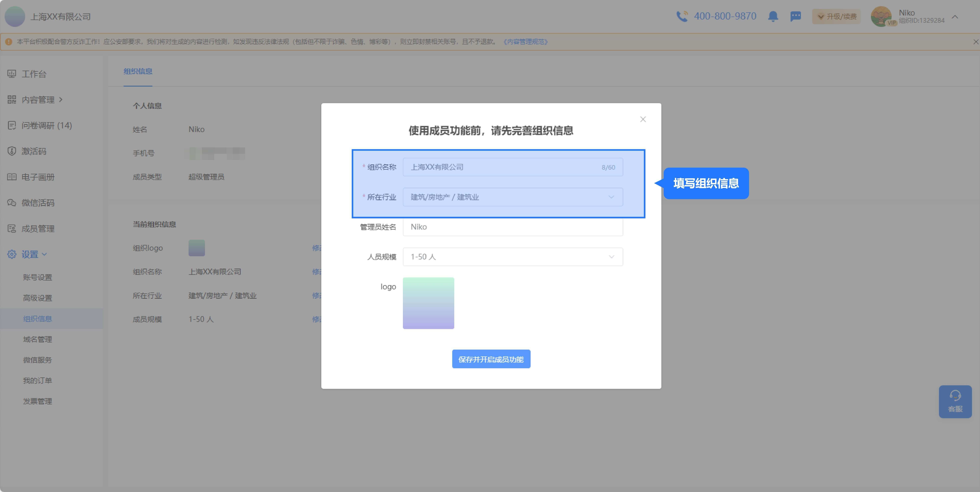Click the 激活码 shield icon
The width and height of the screenshot is (980, 492).
(12, 151)
